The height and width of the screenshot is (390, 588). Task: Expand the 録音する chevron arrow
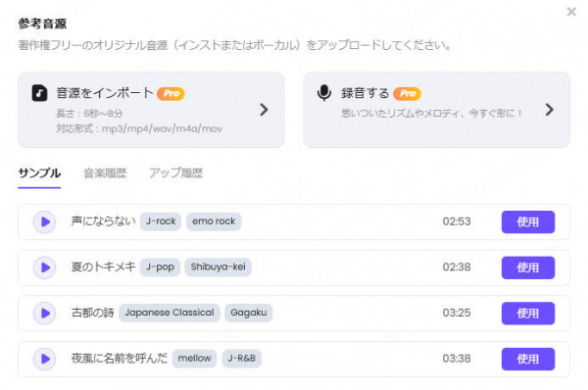coord(550,110)
